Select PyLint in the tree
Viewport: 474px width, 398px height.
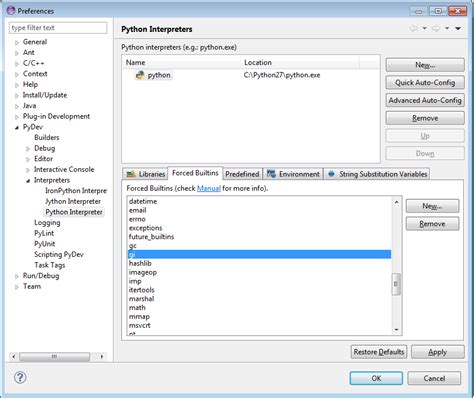click(44, 233)
